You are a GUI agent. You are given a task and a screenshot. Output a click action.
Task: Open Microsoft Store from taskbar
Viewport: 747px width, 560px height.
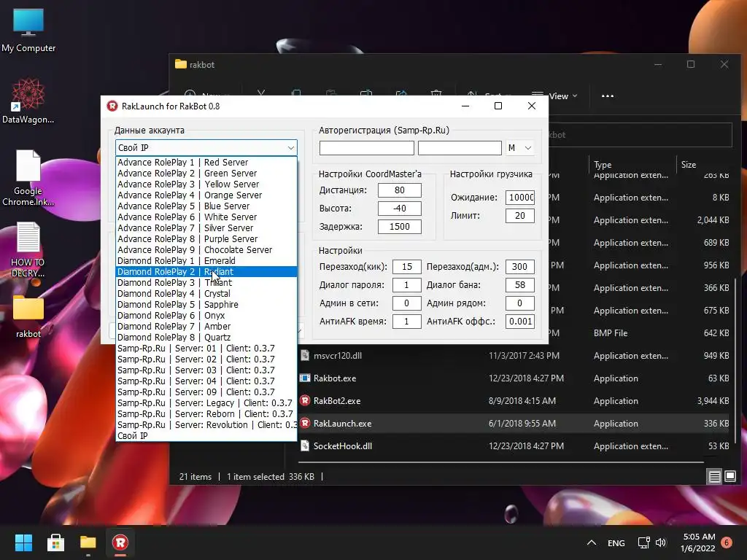(55, 542)
